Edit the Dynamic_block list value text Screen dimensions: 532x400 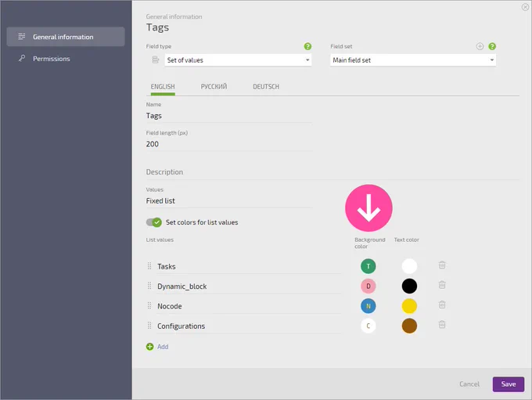pos(249,286)
